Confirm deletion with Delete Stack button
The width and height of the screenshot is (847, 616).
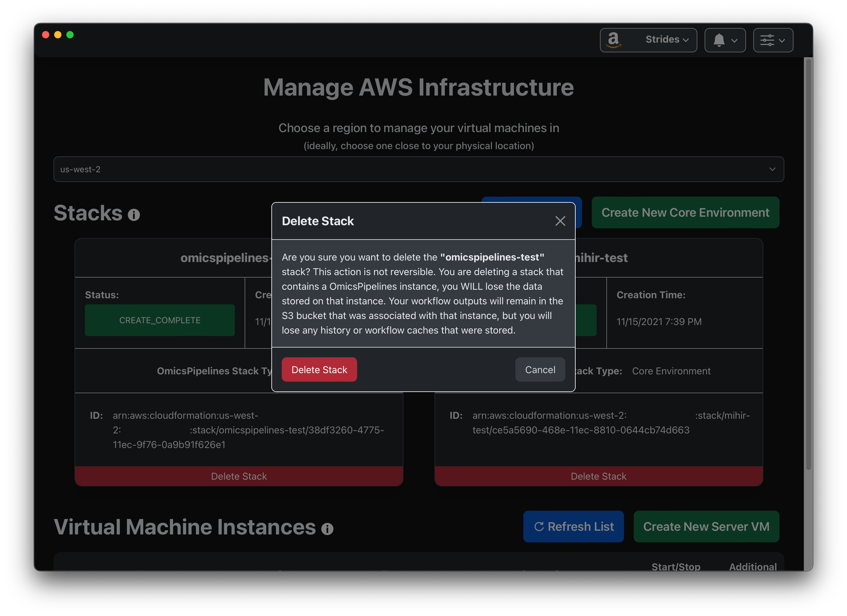(x=319, y=369)
